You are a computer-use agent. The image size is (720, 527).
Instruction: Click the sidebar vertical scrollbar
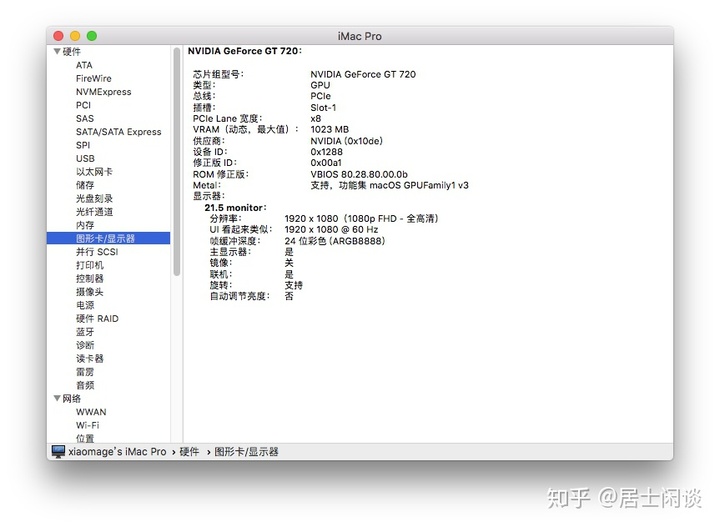tap(177, 162)
